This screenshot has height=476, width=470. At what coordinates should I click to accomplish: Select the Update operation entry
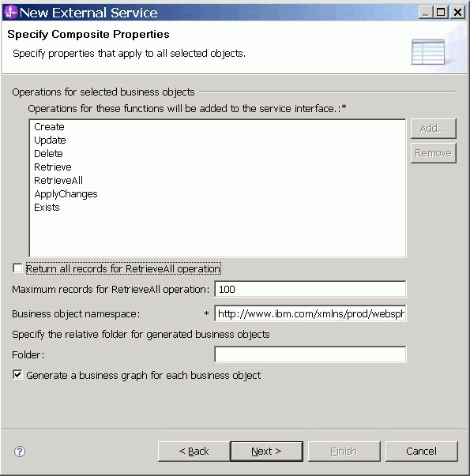click(x=50, y=140)
